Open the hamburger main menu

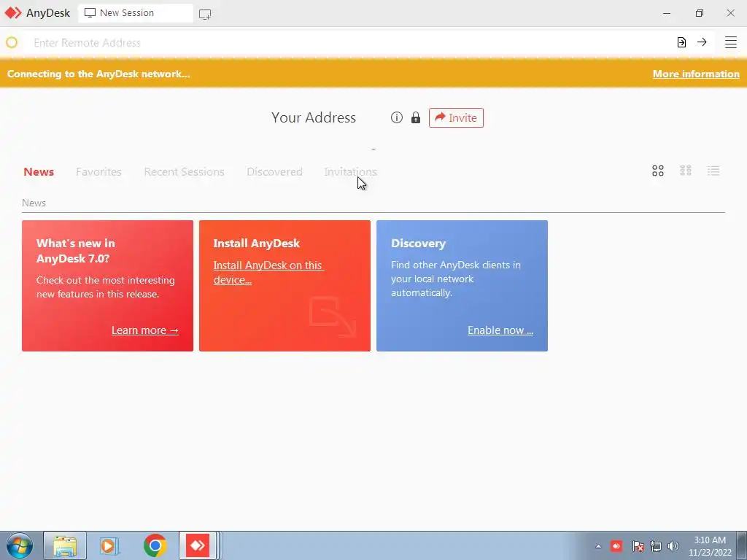[x=731, y=42]
